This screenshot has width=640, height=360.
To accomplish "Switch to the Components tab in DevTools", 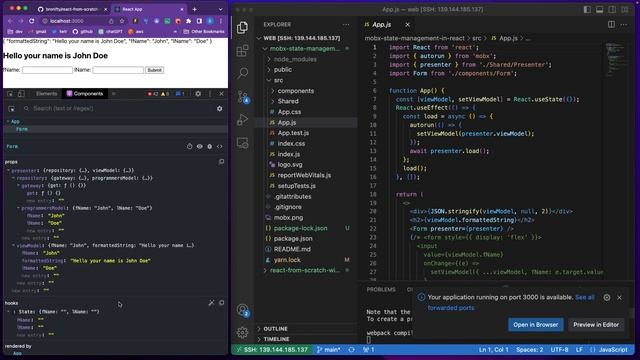I will 85,94.
